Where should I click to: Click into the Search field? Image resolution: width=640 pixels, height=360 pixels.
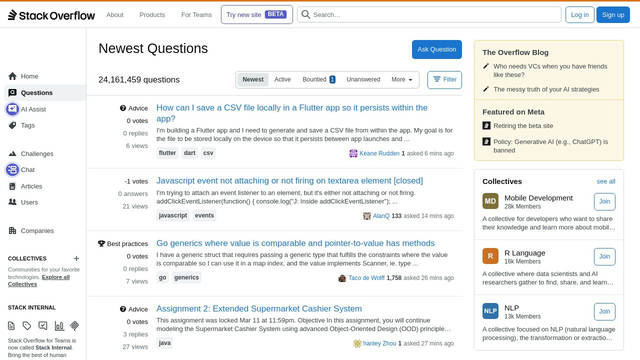coord(429,15)
